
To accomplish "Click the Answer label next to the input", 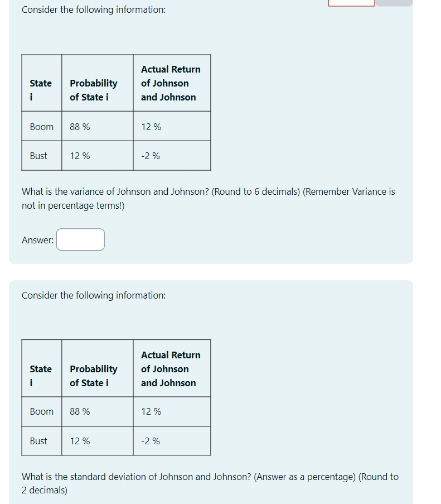I will (x=37, y=239).
